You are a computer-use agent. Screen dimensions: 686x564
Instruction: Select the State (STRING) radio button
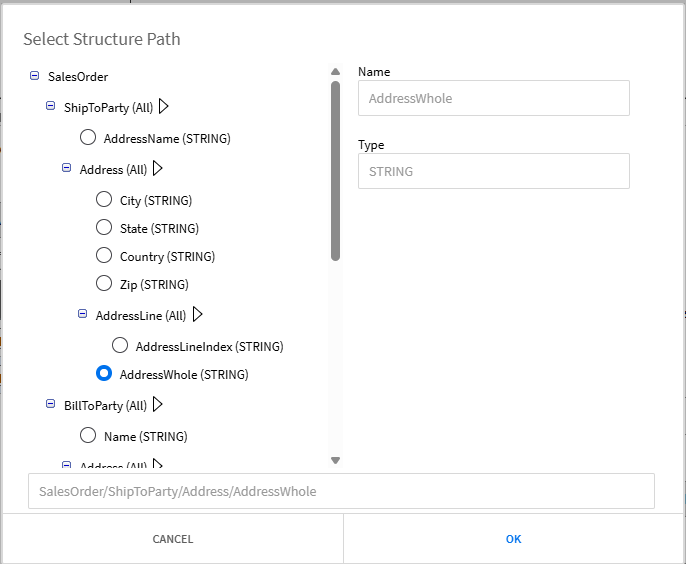pyautogui.click(x=104, y=228)
